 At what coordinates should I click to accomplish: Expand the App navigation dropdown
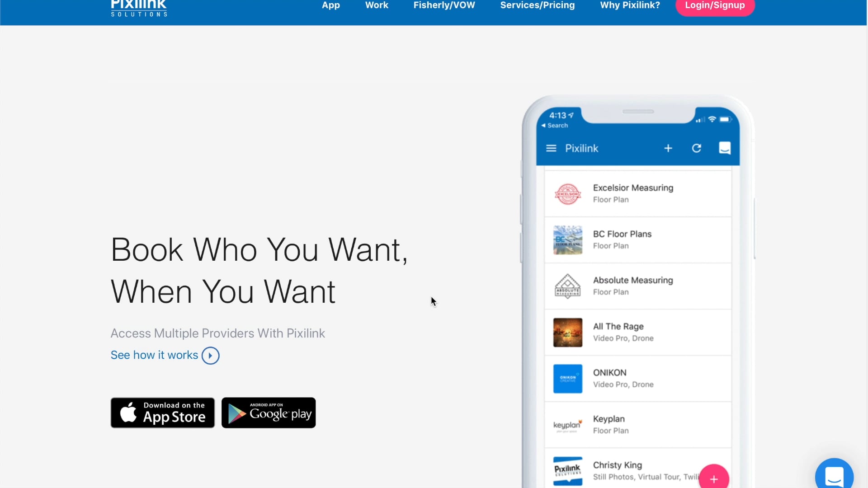pyautogui.click(x=331, y=5)
